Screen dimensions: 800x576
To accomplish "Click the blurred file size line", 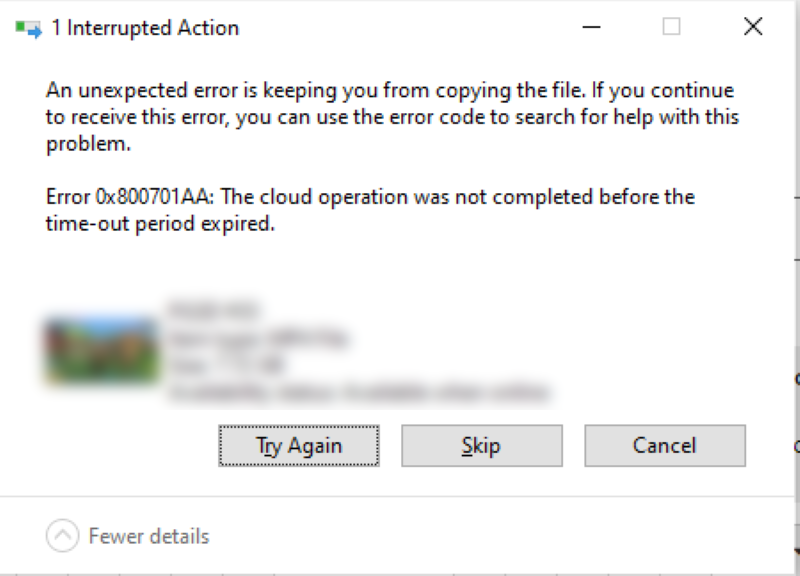I will 226,365.
